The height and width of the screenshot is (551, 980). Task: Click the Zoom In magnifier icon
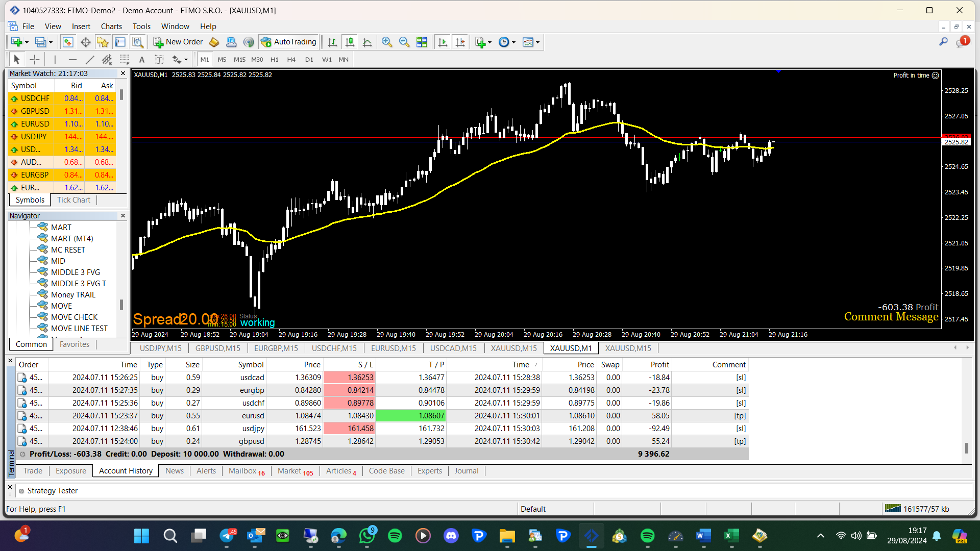(387, 42)
